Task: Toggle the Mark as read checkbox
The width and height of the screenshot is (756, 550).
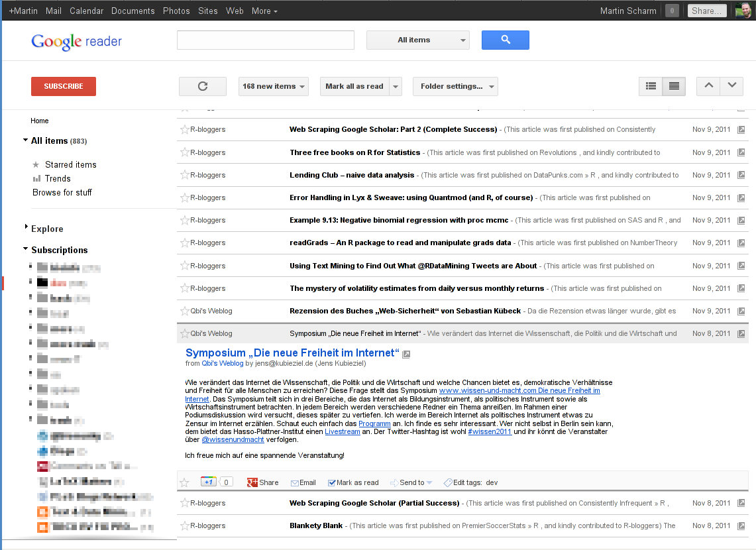Action: coord(332,482)
